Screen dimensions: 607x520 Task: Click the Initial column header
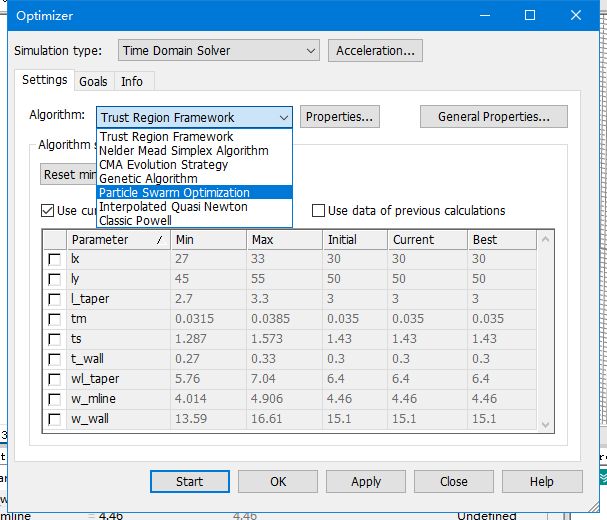355,240
